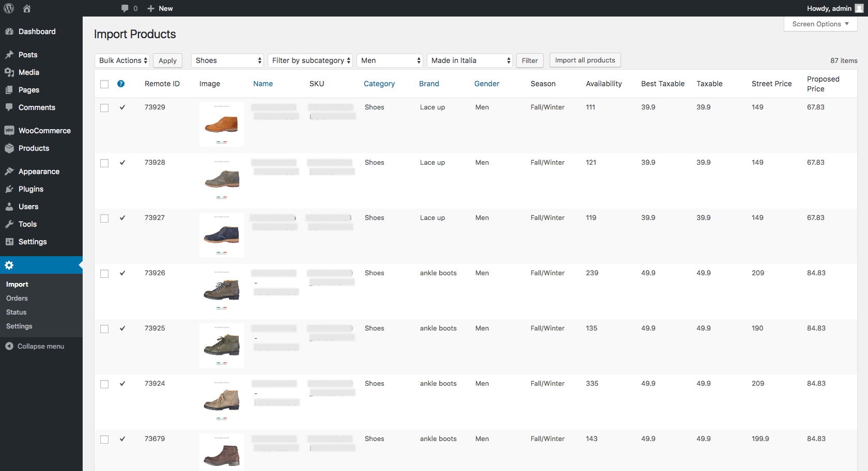Open the Comments bubble in sidebar
This screenshot has height=471, width=868.
(x=10, y=107)
